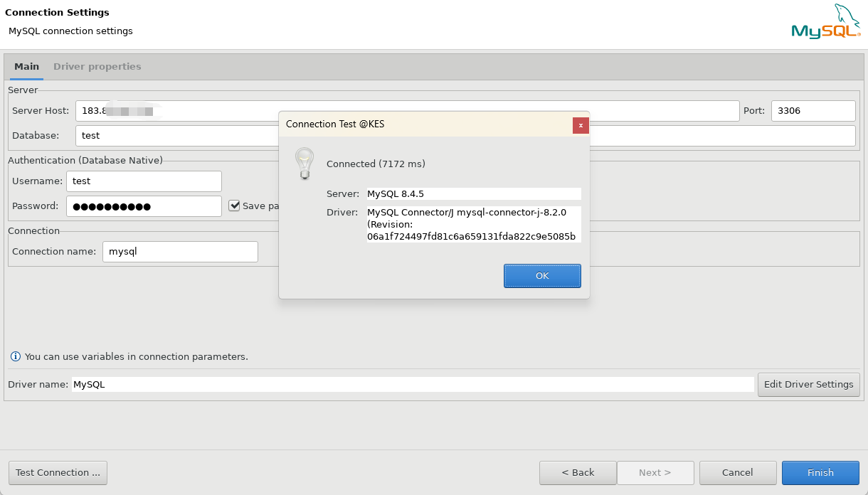Select the Database input field
The height and width of the screenshot is (495, 868).
tap(178, 135)
